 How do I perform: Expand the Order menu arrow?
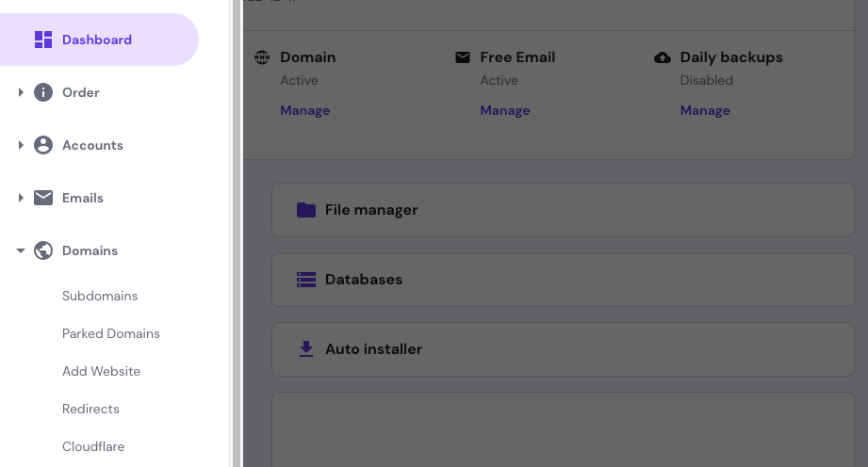(x=21, y=92)
